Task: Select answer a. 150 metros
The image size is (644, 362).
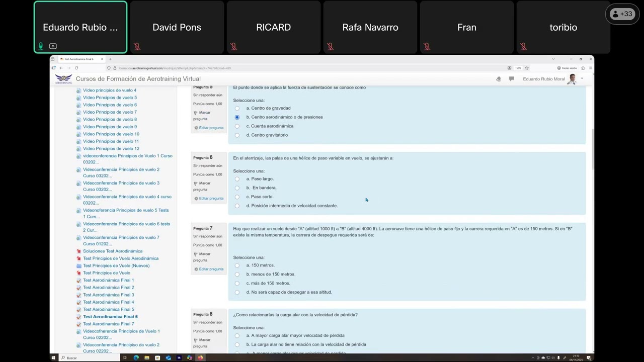Action: [237, 265]
